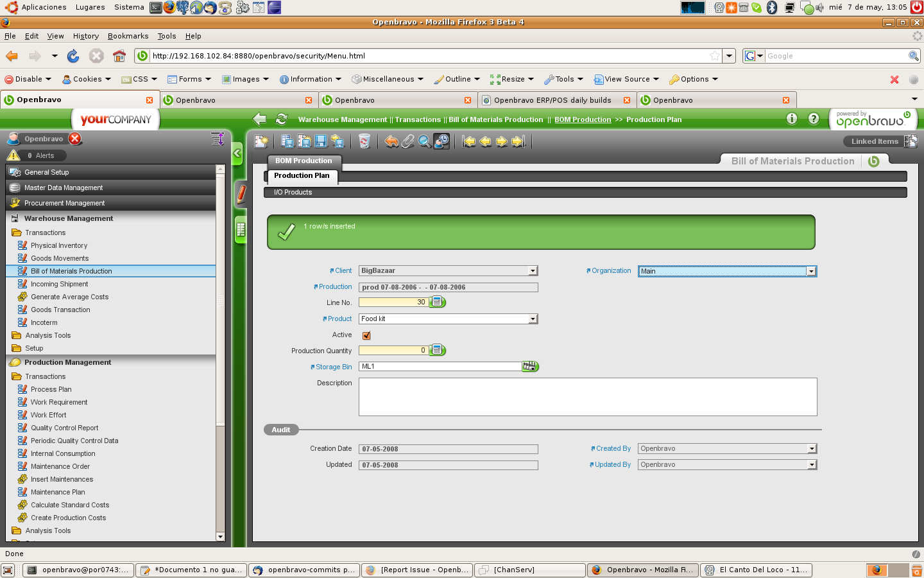Collapse the left menu panel with the green chevron
The width and height of the screenshot is (924, 578).
click(237, 153)
